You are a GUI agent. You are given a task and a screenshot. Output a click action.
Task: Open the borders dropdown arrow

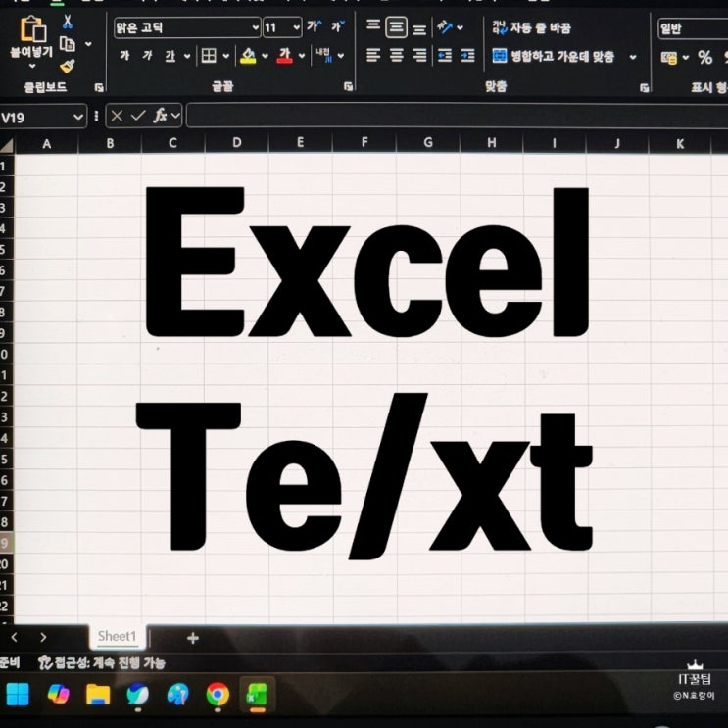(226, 56)
